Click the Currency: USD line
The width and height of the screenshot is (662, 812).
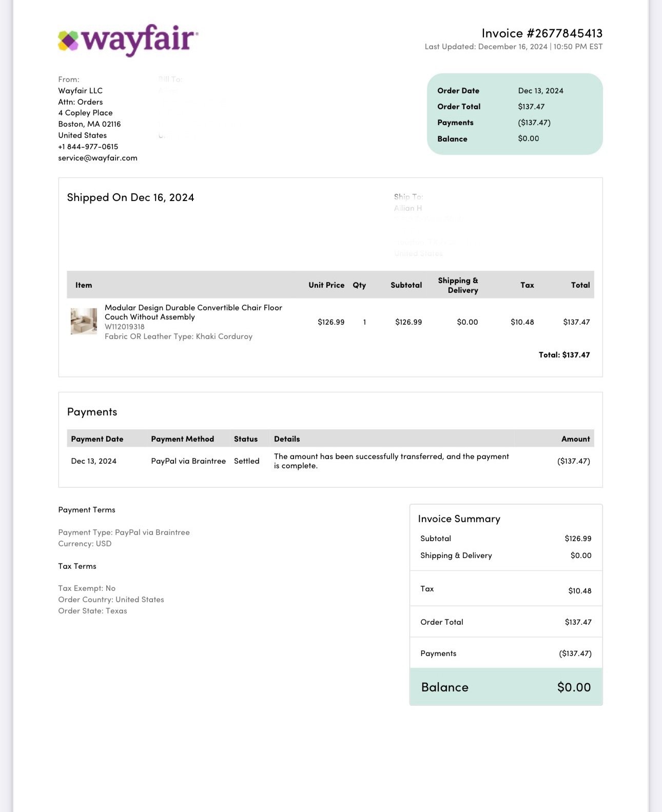click(85, 544)
